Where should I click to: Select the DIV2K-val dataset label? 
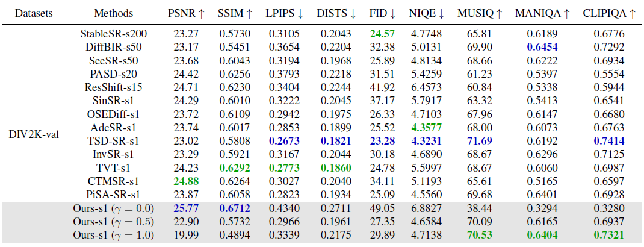click(34, 134)
